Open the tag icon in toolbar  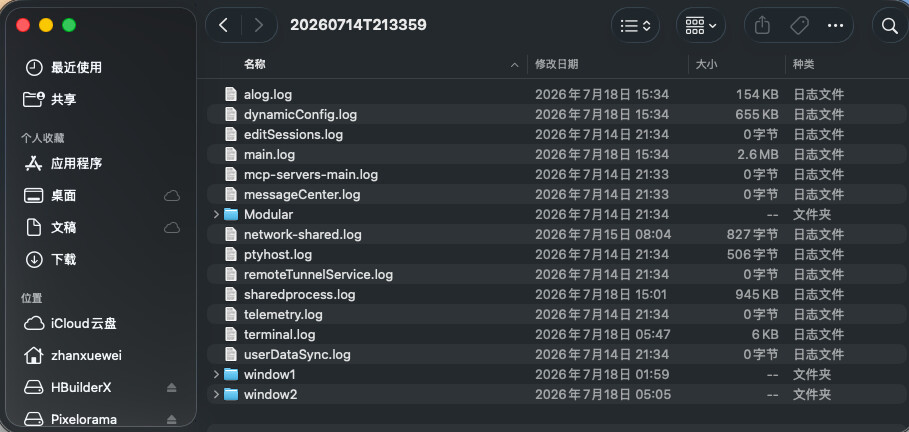(799, 25)
